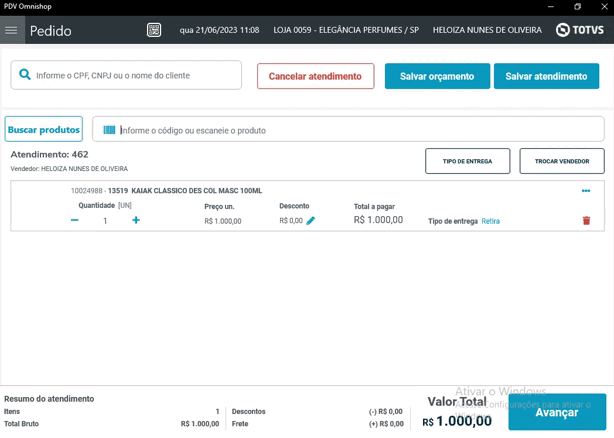Minimize the PDV Omnishop window
The height and width of the screenshot is (438, 614).
[x=551, y=7]
